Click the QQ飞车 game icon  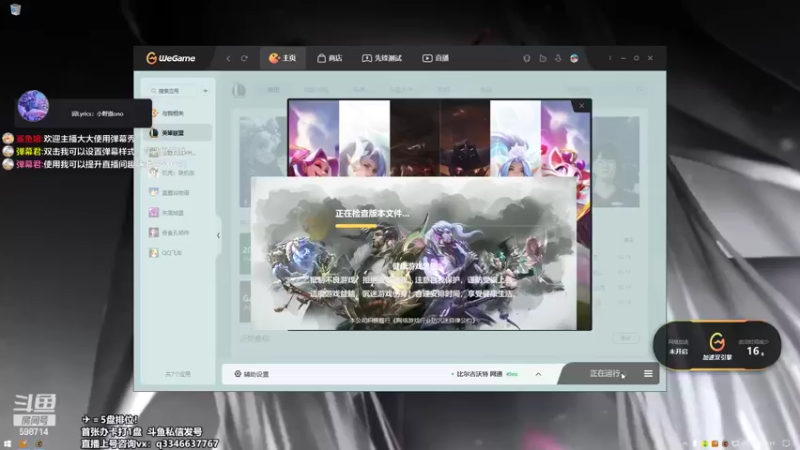(x=154, y=253)
